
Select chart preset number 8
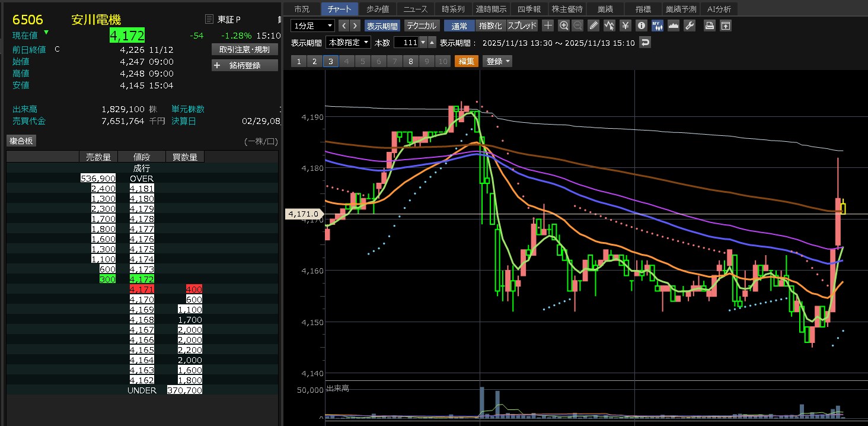pyautogui.click(x=410, y=61)
